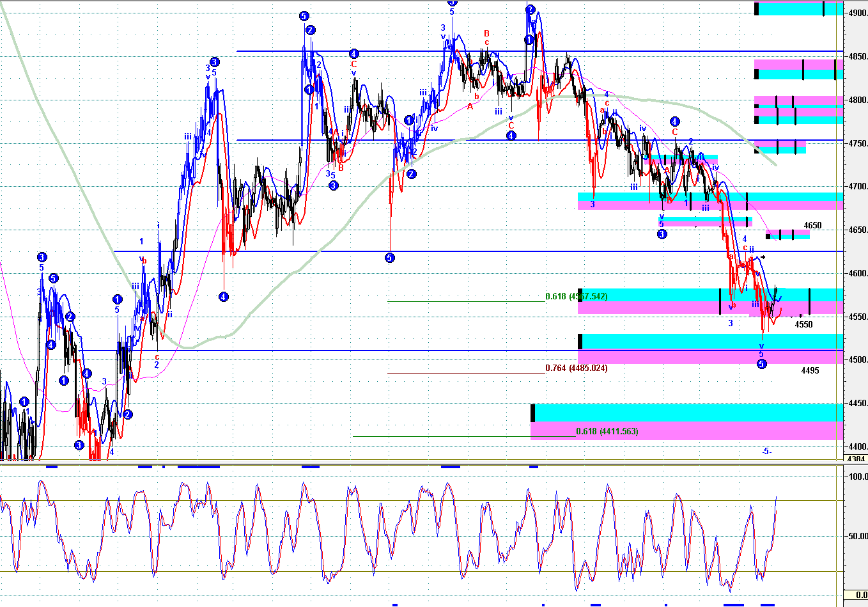Click the -5- wave label

click(x=767, y=452)
